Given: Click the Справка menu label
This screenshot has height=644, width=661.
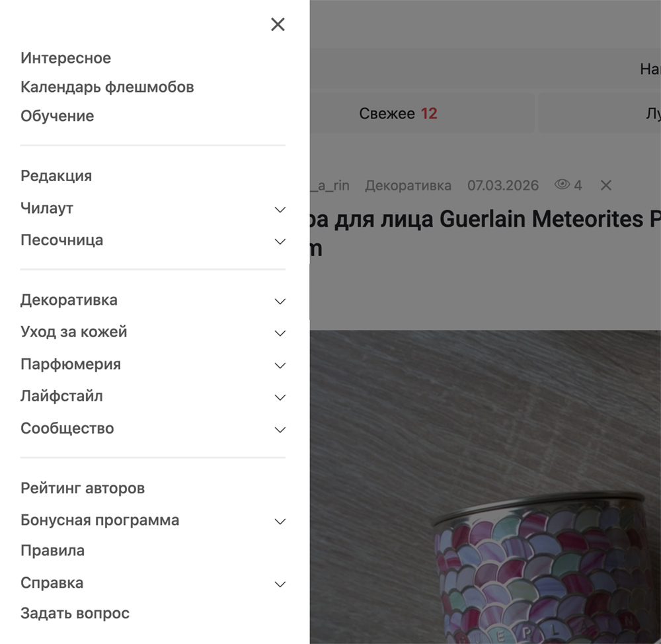Looking at the screenshot, I should (52, 583).
